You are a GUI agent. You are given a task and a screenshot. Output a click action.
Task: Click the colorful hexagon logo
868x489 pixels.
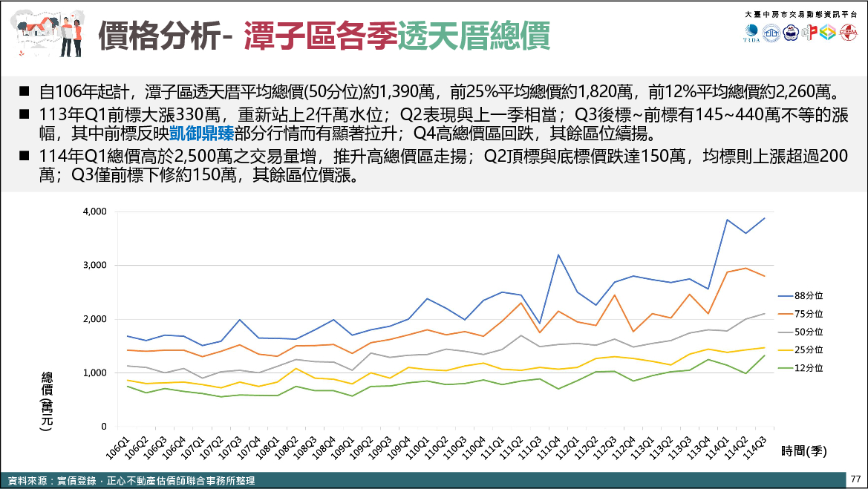(x=828, y=33)
